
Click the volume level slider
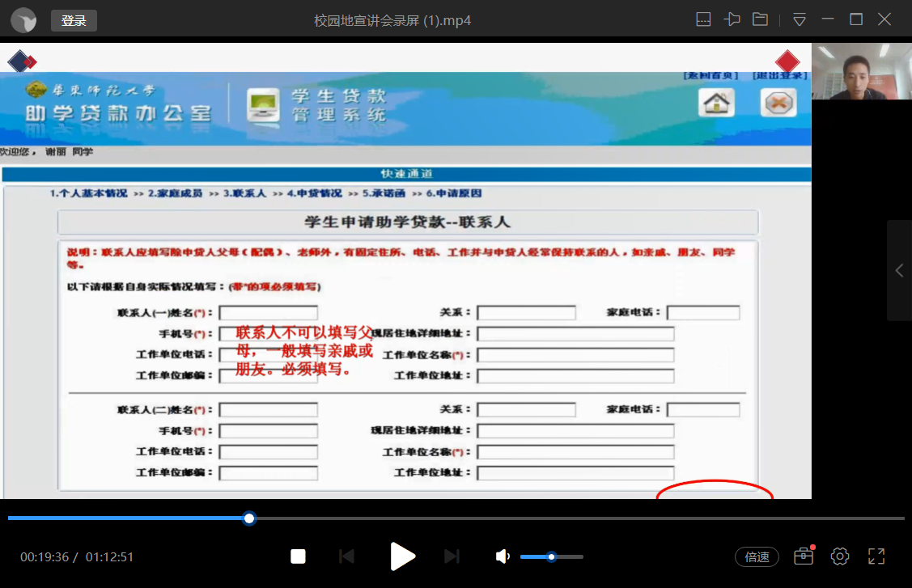(x=551, y=556)
